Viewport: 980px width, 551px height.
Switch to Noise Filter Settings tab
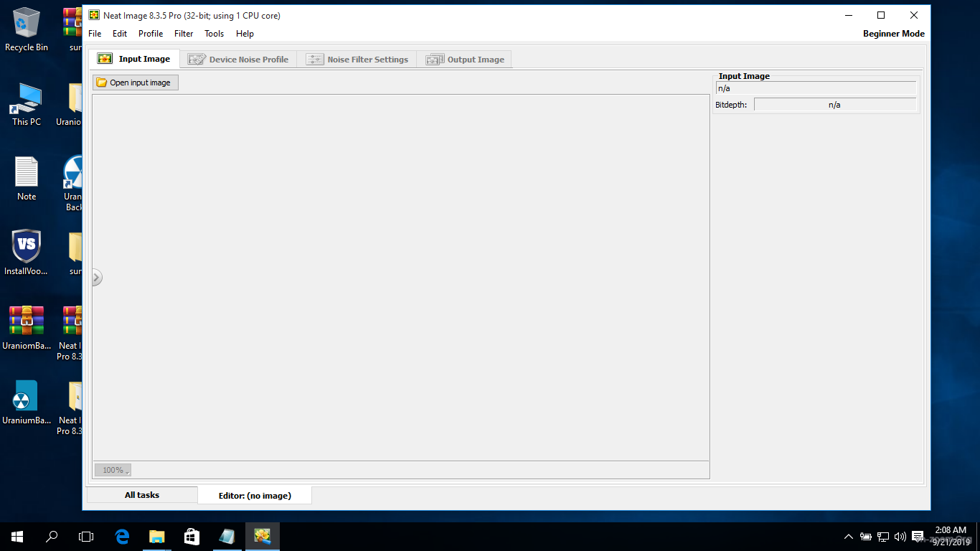(x=357, y=60)
